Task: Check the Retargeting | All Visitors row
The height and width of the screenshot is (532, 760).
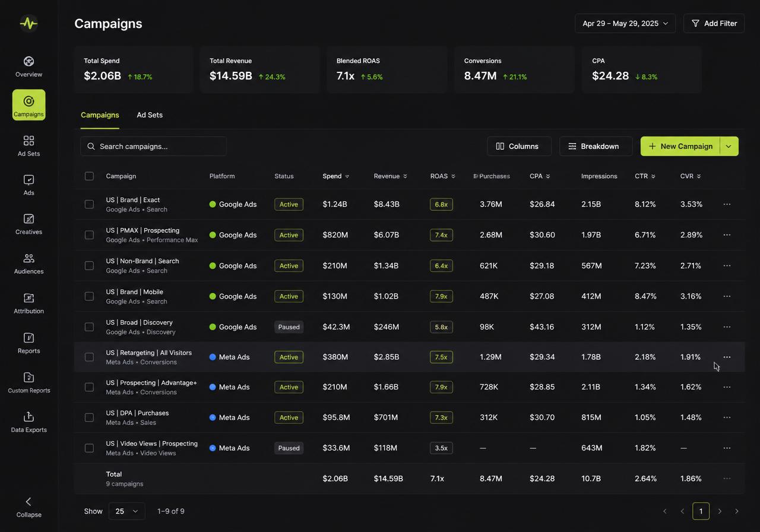Action: coord(89,357)
